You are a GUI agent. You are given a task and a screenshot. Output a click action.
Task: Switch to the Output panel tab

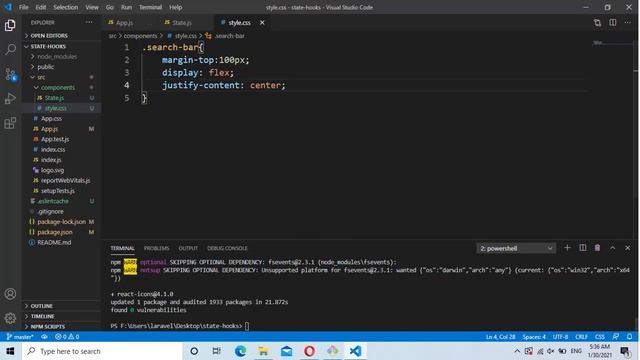tap(188, 248)
